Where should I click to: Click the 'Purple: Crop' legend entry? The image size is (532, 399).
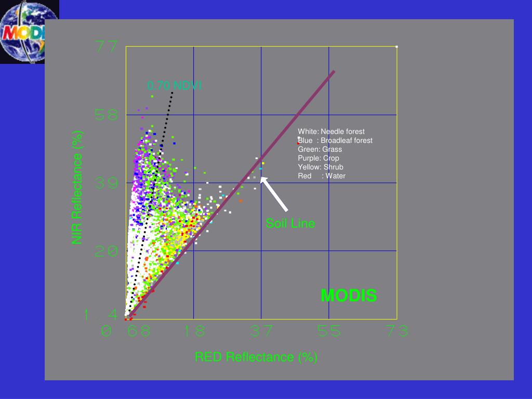coord(318,158)
